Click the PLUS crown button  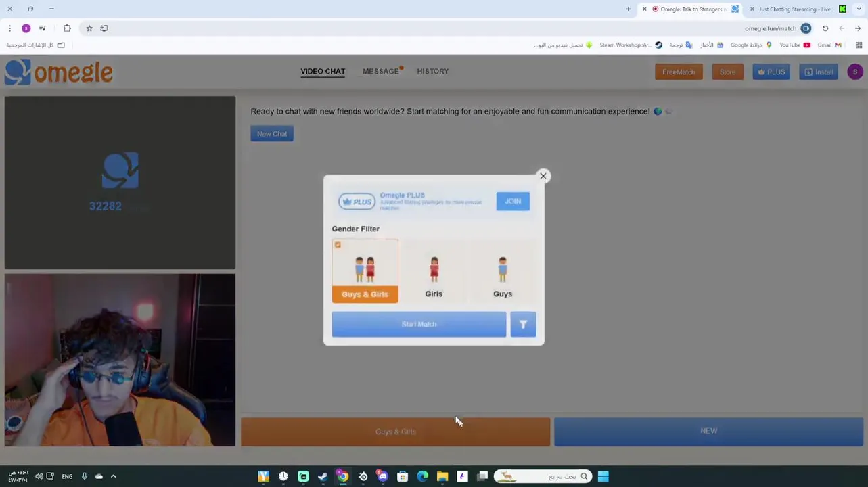pos(771,72)
